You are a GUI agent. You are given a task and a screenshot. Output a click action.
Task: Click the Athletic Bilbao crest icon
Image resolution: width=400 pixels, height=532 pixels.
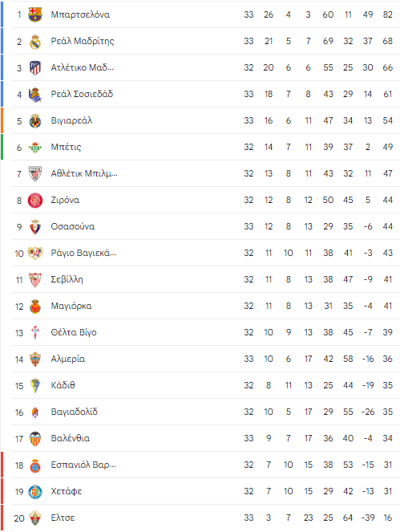[35, 173]
